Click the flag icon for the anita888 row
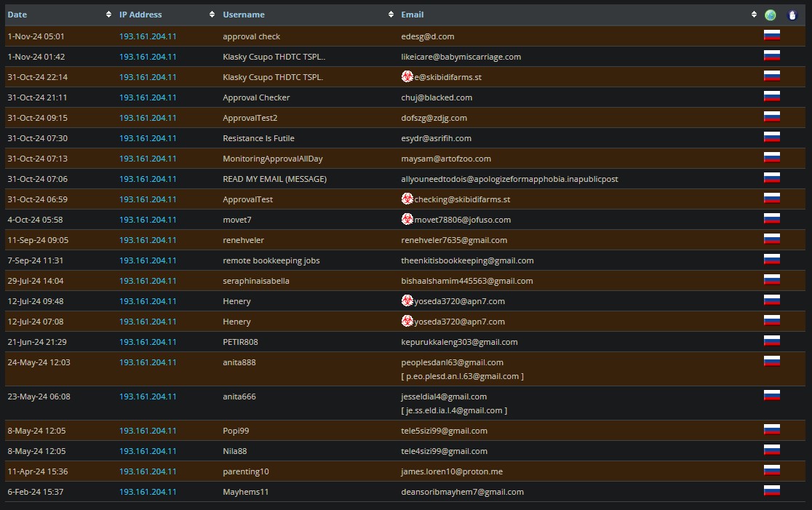 click(x=771, y=361)
